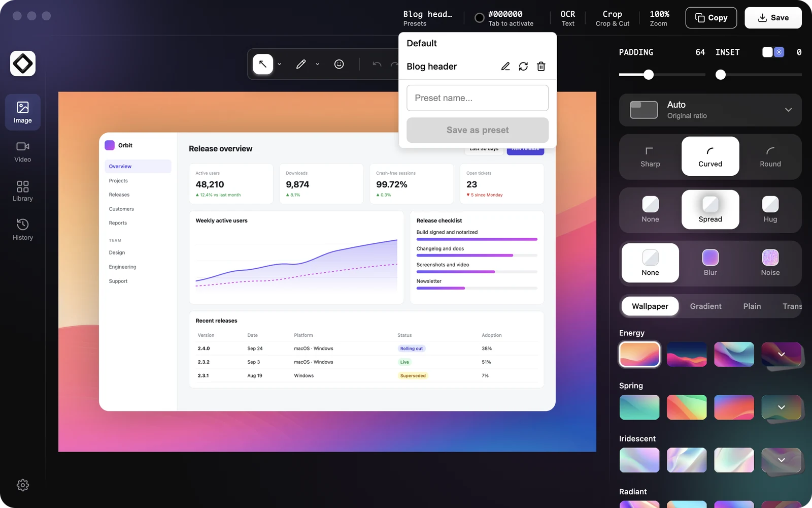Open the Blog header presets menu

427,18
